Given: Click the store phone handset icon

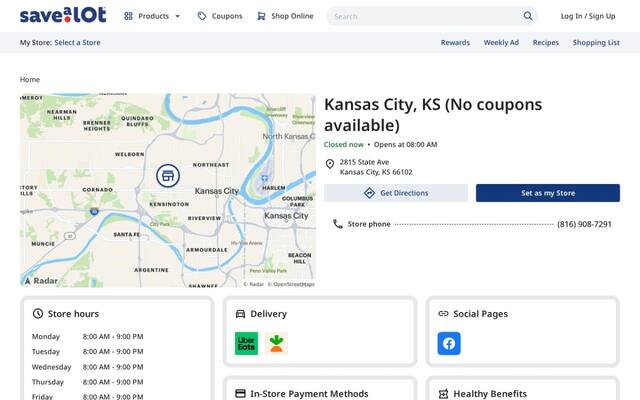Looking at the screenshot, I should pyautogui.click(x=338, y=224).
